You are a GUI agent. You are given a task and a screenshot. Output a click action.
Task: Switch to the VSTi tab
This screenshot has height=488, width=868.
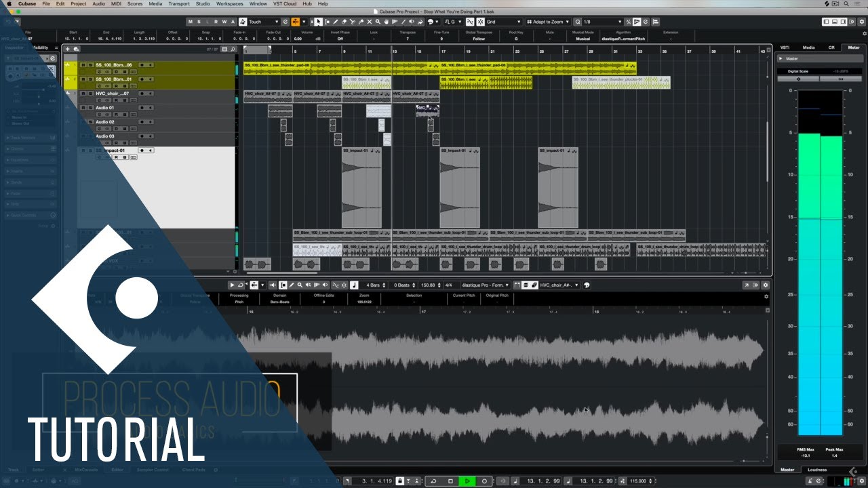(x=785, y=47)
